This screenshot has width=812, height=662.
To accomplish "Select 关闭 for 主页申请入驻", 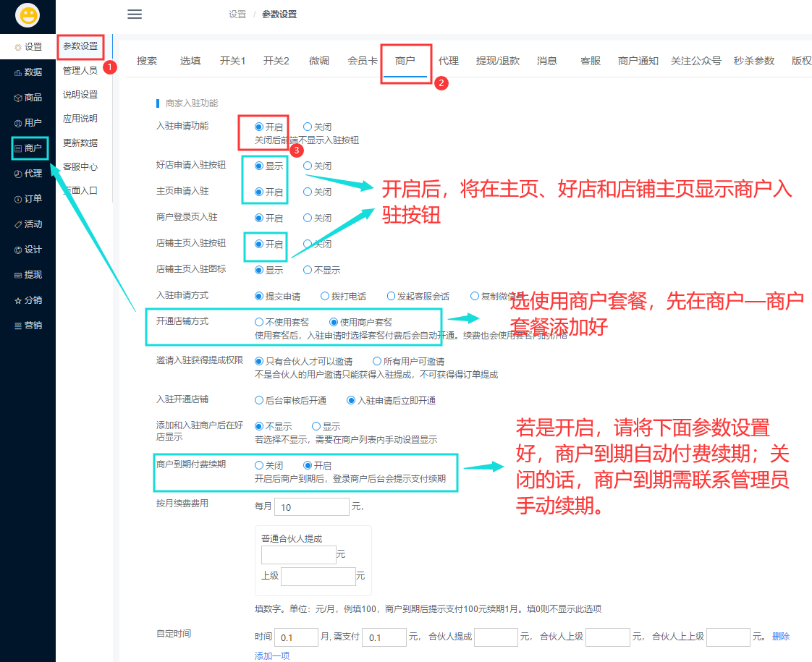I will click(308, 192).
